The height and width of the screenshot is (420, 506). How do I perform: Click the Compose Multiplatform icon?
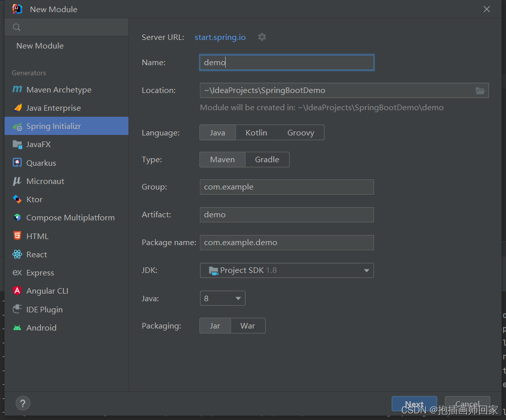tap(17, 217)
